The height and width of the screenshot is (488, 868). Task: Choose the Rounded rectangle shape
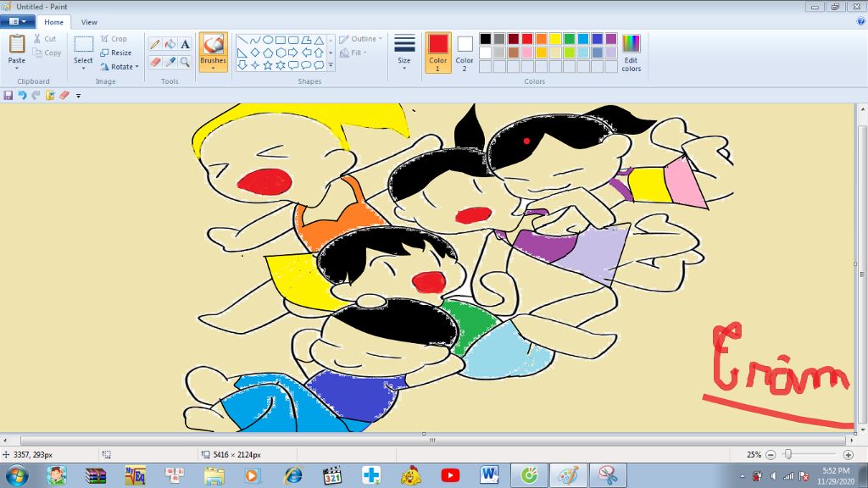coord(292,40)
